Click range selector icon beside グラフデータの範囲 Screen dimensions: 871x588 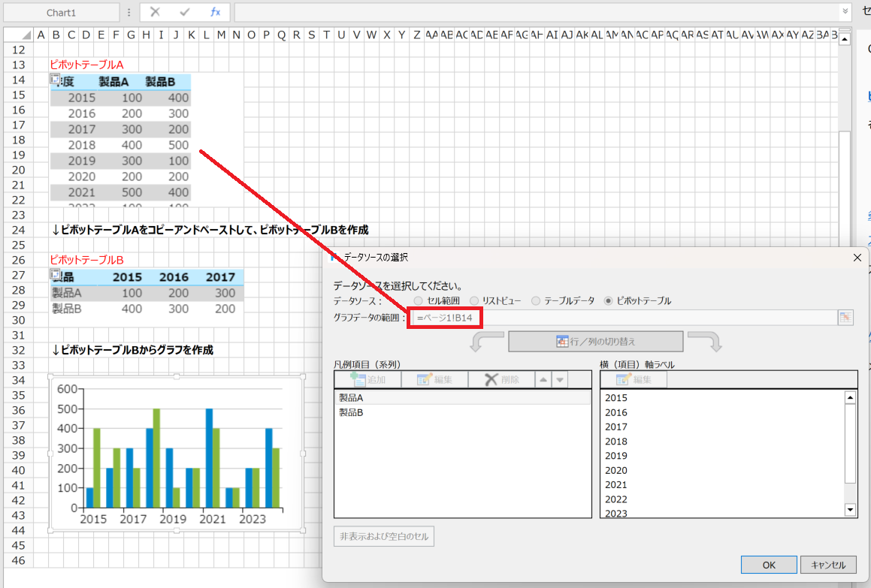846,318
